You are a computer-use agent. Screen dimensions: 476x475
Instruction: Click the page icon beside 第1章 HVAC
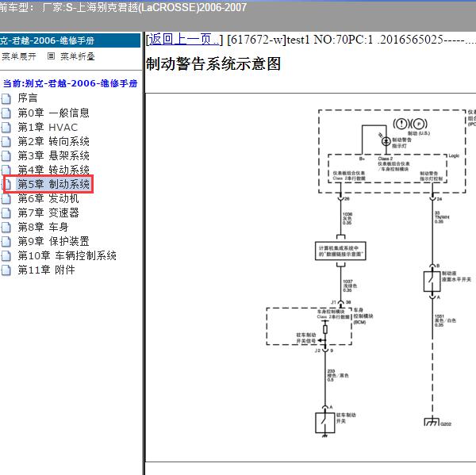[6, 128]
